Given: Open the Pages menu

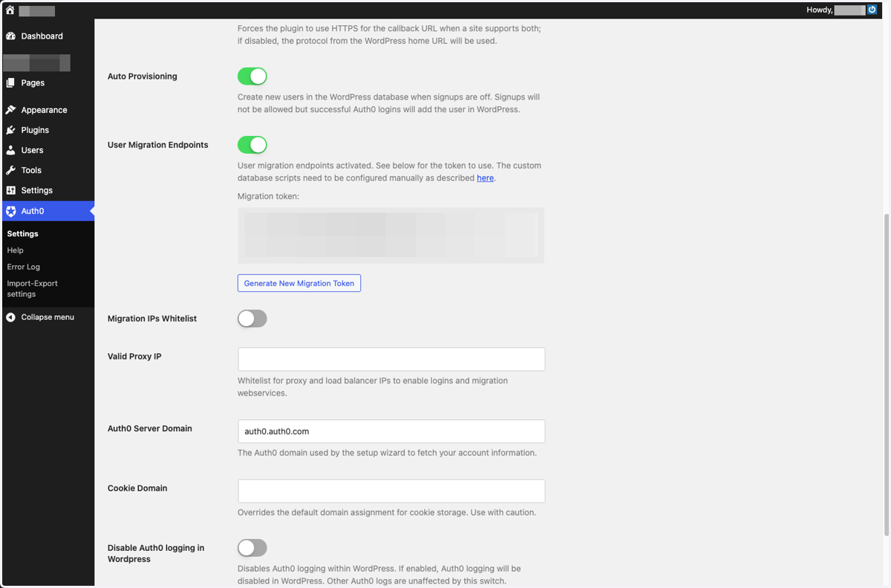Looking at the screenshot, I should click(48, 82).
